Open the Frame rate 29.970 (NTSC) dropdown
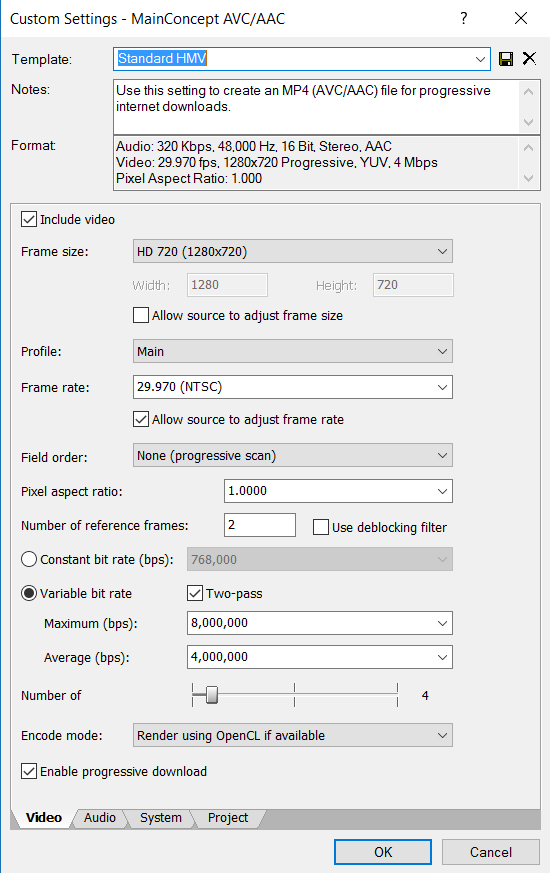 293,387
